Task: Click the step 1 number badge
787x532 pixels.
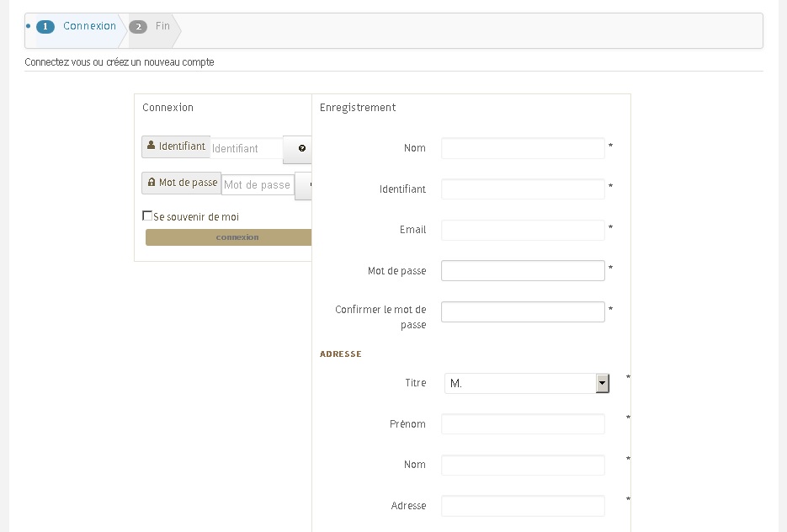Action: point(45,27)
